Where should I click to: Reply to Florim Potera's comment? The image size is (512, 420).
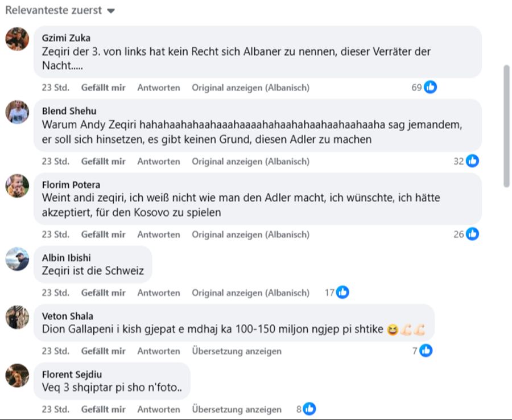tap(158, 234)
